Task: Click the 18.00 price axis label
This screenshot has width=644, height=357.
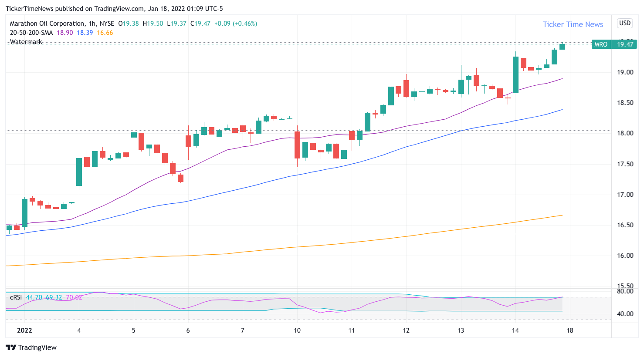Action: point(625,133)
